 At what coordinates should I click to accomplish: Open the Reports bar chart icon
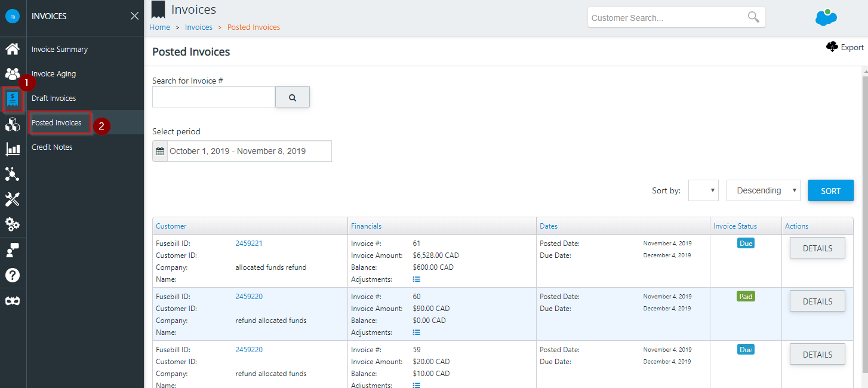coord(13,149)
